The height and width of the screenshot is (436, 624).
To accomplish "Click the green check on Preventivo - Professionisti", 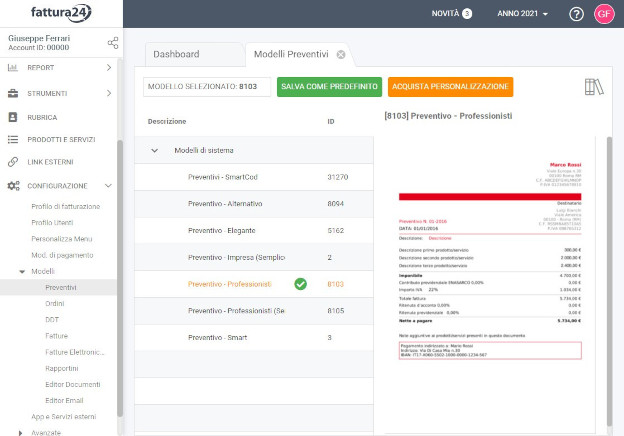I will tap(300, 284).
